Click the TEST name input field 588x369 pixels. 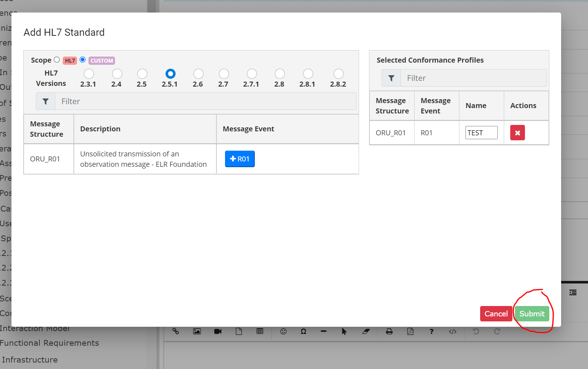coord(481,132)
